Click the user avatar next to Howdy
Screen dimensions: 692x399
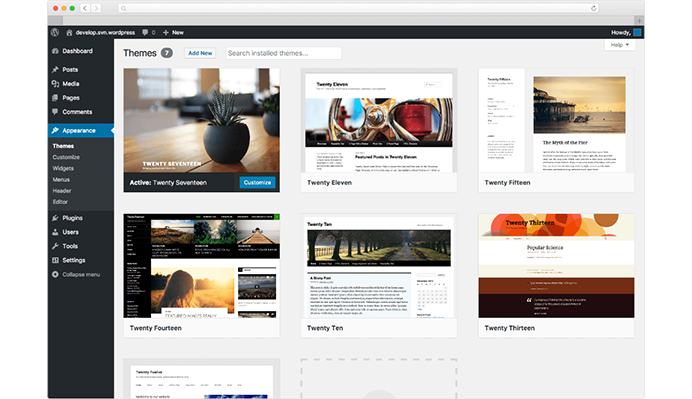click(637, 32)
